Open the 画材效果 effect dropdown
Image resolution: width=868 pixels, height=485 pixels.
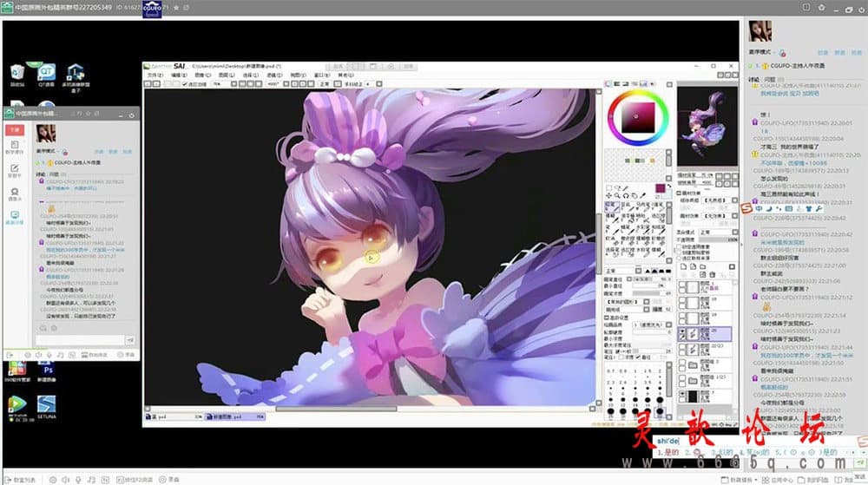click(x=720, y=216)
